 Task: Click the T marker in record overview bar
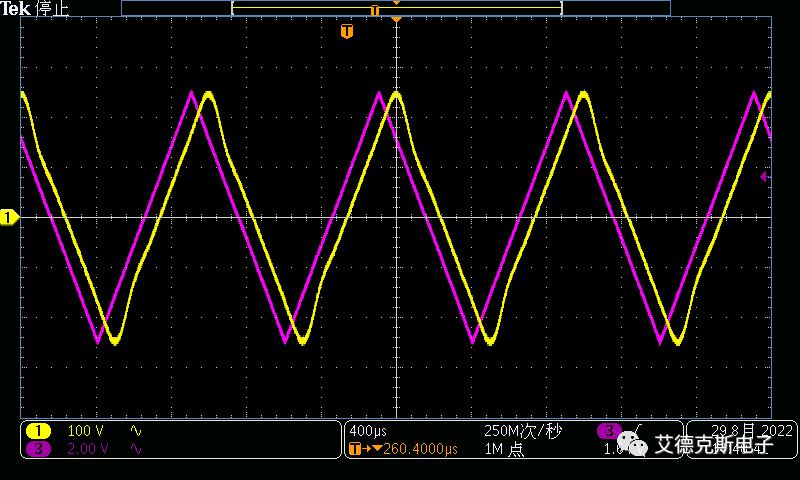[x=375, y=10]
